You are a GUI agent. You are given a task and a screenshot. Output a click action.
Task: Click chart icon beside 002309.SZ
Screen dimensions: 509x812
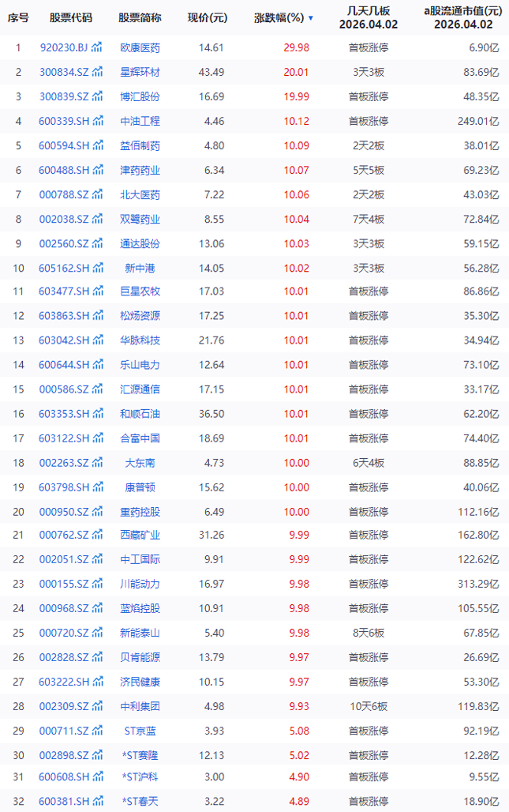coord(98,705)
